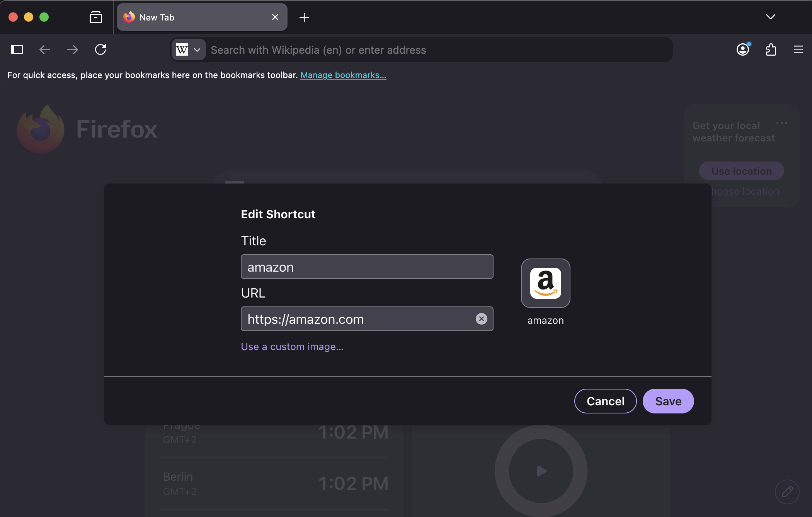Start the timer play button
This screenshot has width=812, height=517.
click(541, 471)
